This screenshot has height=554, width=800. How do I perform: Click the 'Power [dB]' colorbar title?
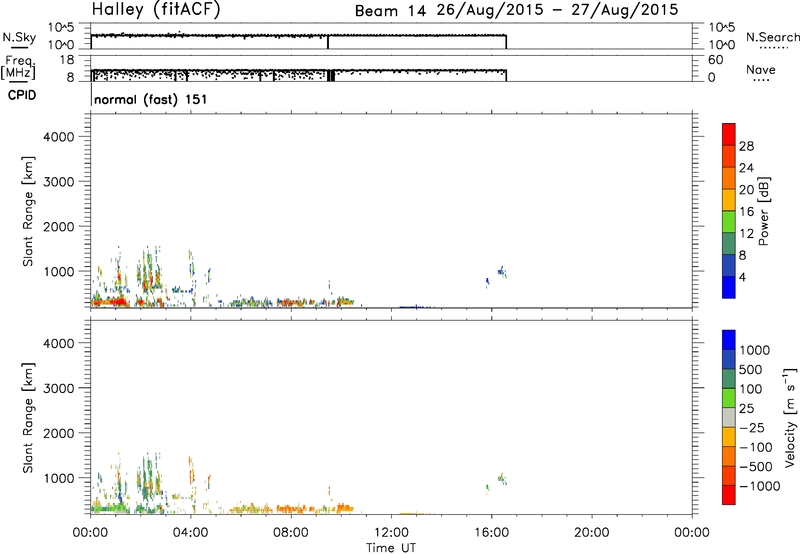coord(763,211)
